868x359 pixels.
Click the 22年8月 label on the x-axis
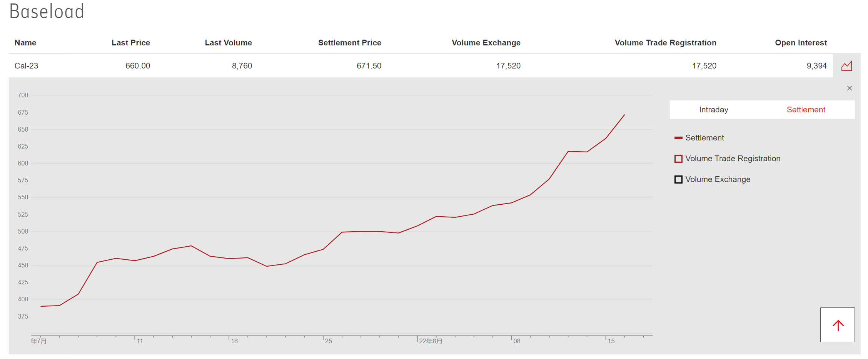[431, 341]
